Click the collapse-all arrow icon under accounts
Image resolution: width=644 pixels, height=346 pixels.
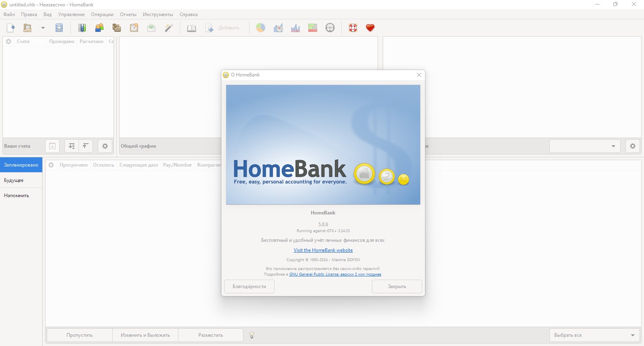coord(85,146)
